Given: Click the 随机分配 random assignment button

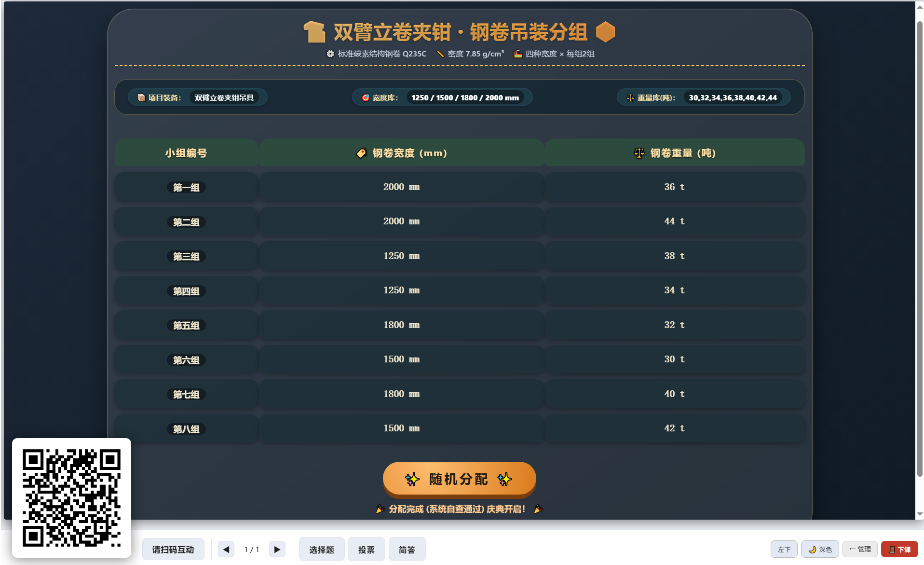Looking at the screenshot, I should pos(459,479).
